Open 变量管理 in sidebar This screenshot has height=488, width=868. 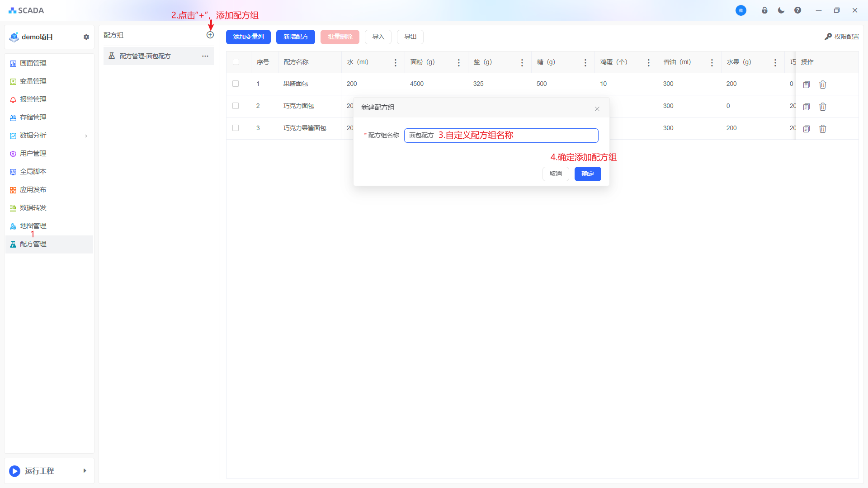33,81
